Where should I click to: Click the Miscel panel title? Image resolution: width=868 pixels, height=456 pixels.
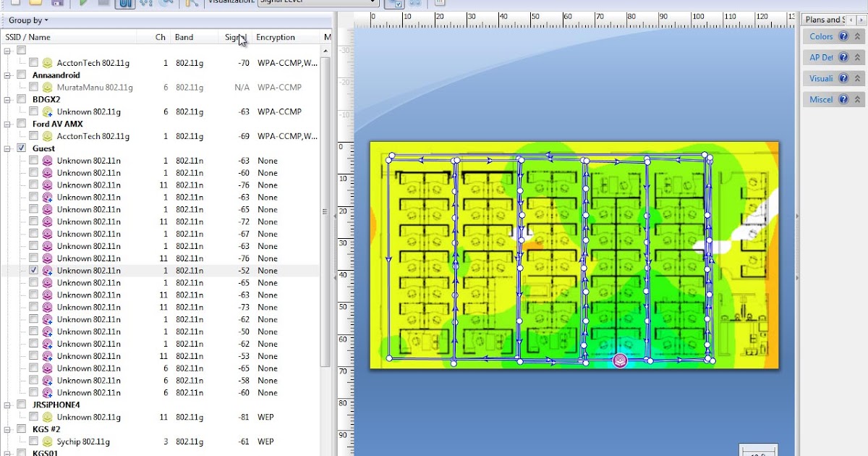821,100
